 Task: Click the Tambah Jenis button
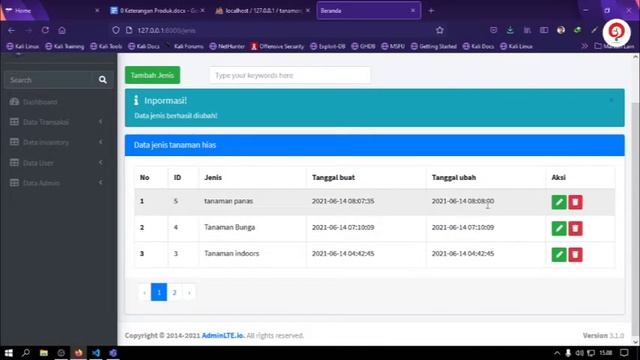click(152, 75)
